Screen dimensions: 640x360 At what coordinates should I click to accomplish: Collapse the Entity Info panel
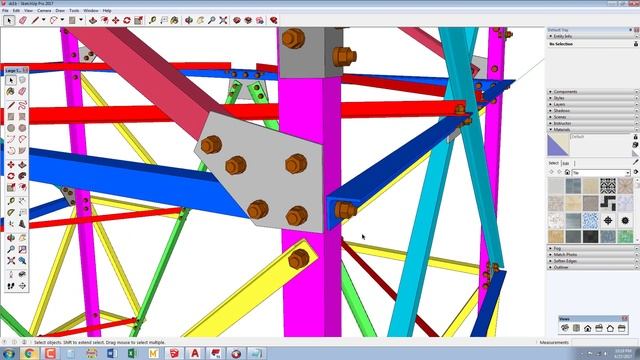tap(592, 36)
